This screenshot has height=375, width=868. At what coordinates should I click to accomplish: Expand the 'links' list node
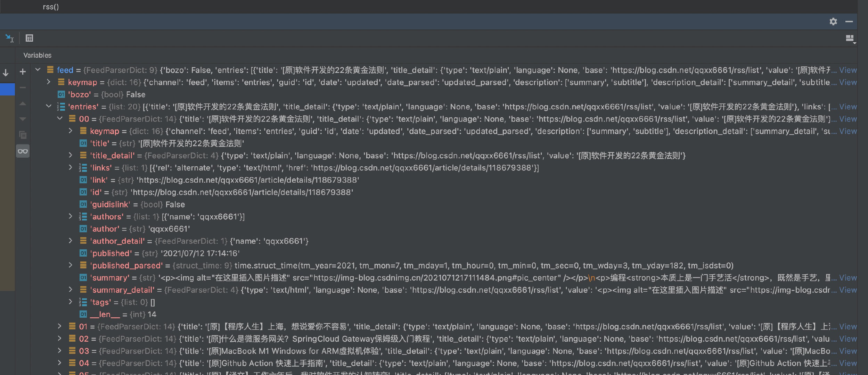[71, 168]
